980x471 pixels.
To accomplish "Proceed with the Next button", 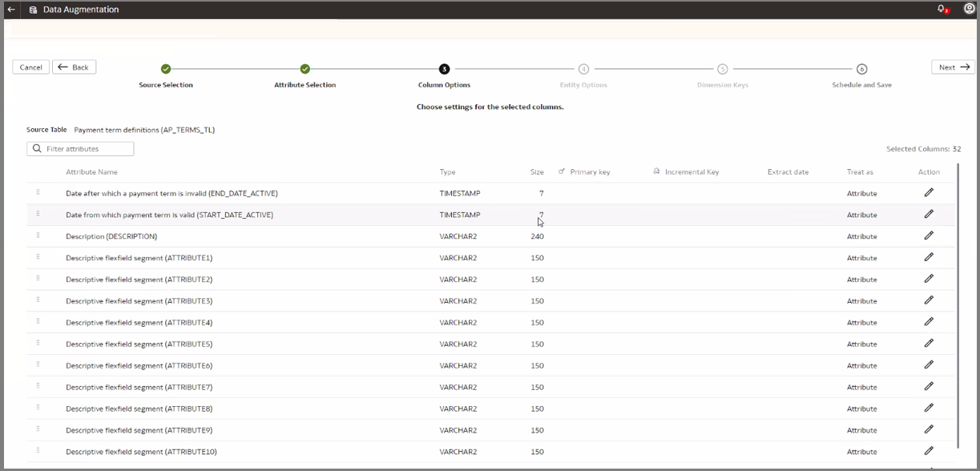I will [x=953, y=67].
